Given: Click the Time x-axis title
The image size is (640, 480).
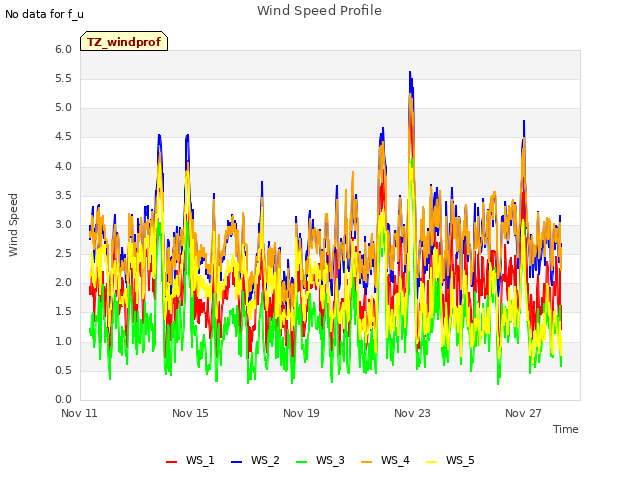Looking at the screenshot, I should point(566,429).
